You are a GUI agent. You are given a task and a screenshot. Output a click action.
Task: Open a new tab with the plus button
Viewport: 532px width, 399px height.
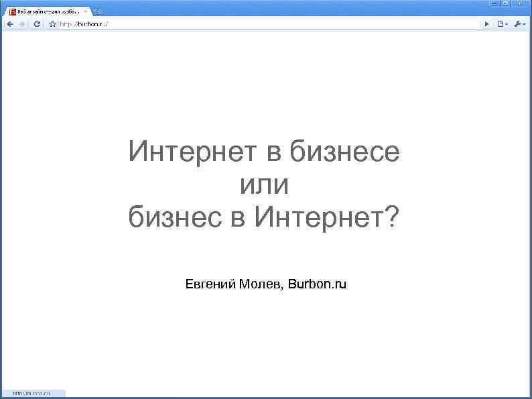[x=98, y=12]
